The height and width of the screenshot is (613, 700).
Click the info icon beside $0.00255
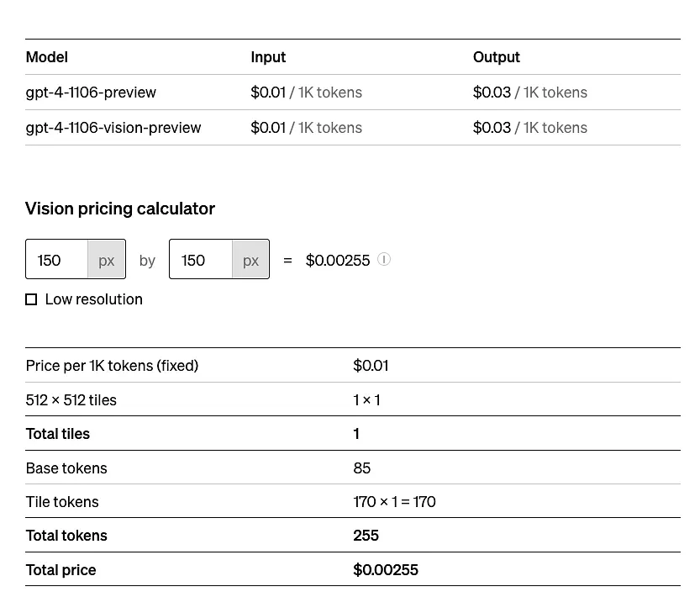384,259
